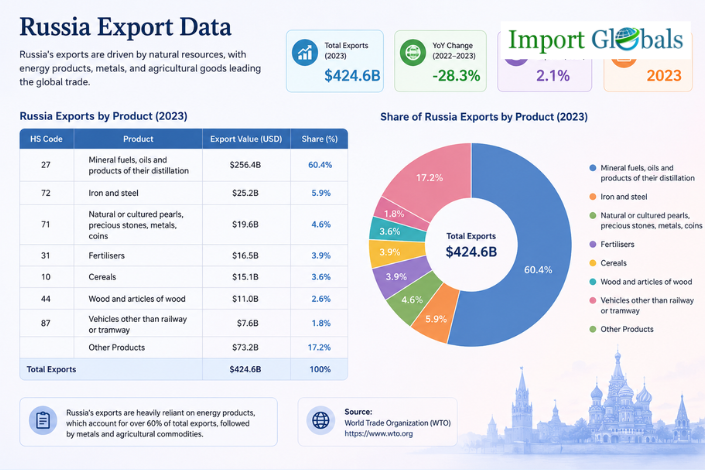Click the green globe icon beside YoY Change

click(x=413, y=53)
